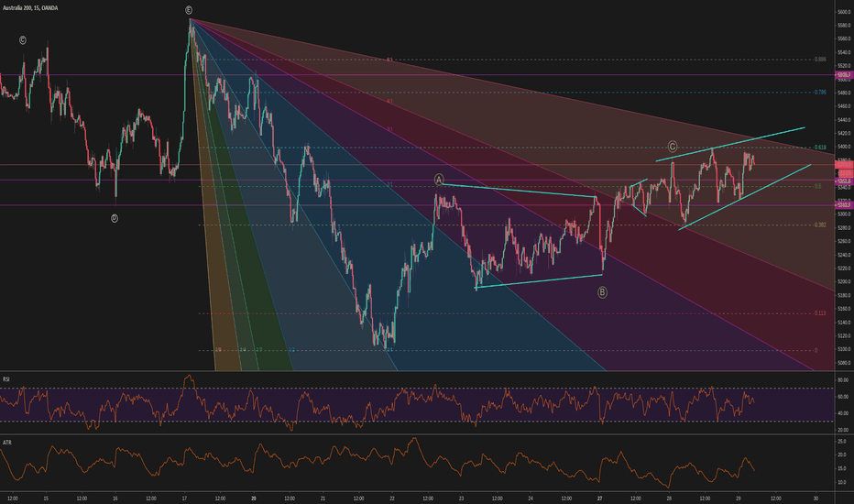Click date 30 on the time axis
Image resolution: width=854 pixels, height=504 pixels.
(x=816, y=498)
